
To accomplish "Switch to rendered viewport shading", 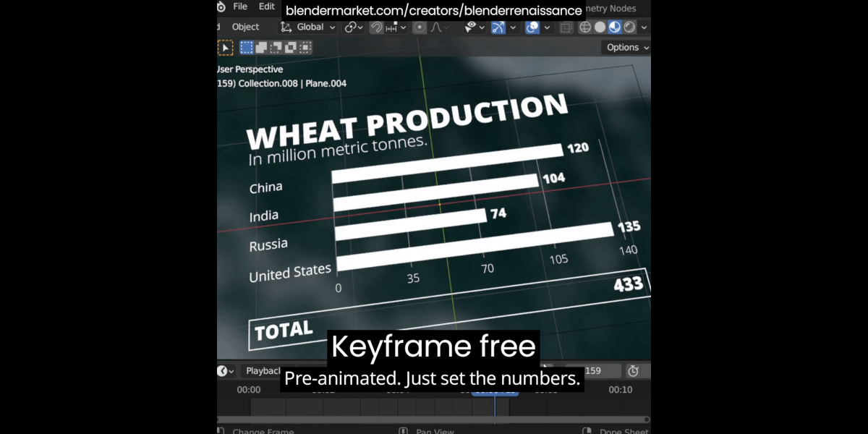I will tap(629, 27).
